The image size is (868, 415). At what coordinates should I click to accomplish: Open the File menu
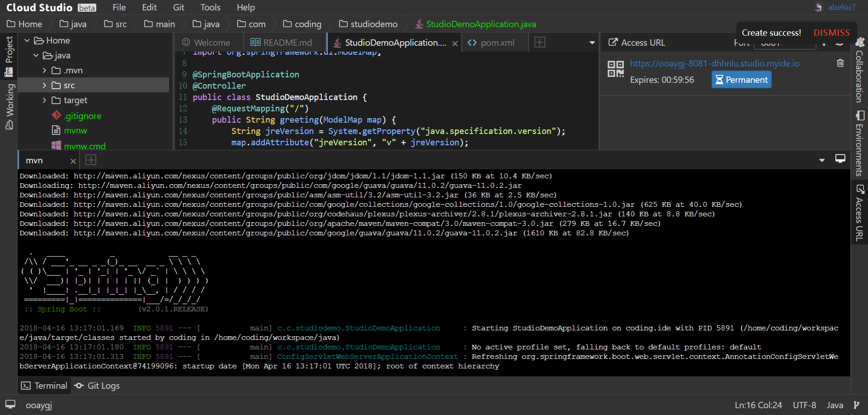[119, 7]
